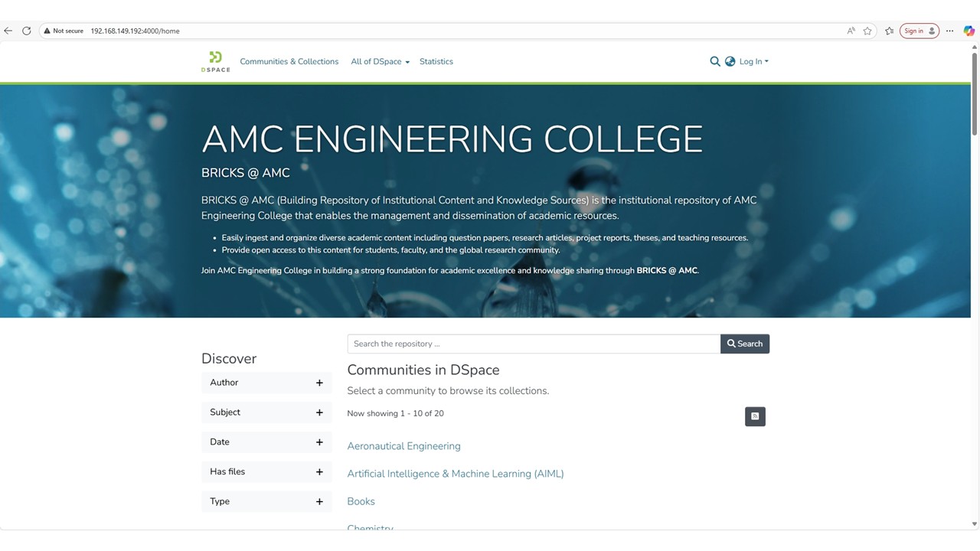Open the Log In dropdown

(x=753, y=61)
